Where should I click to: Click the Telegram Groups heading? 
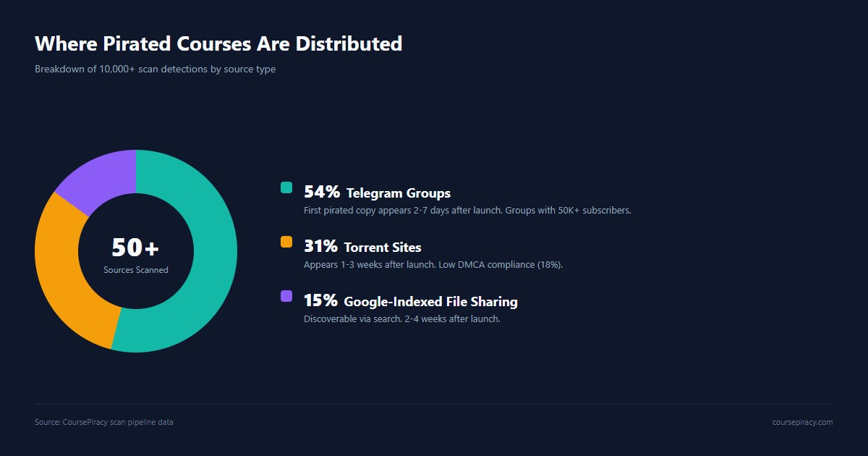coord(399,193)
